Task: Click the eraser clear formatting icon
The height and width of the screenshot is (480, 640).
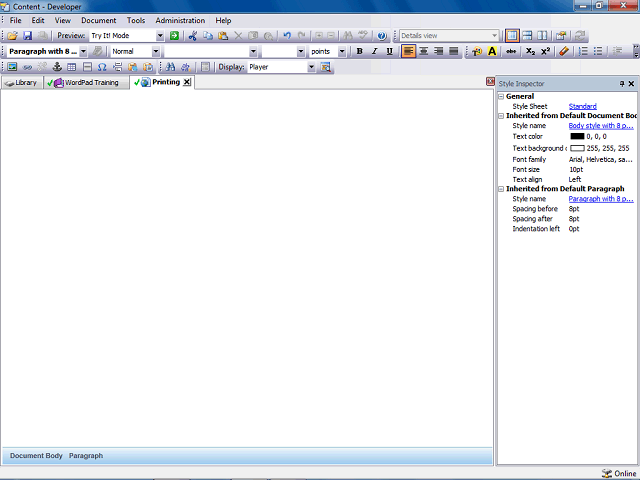Action: [564, 51]
